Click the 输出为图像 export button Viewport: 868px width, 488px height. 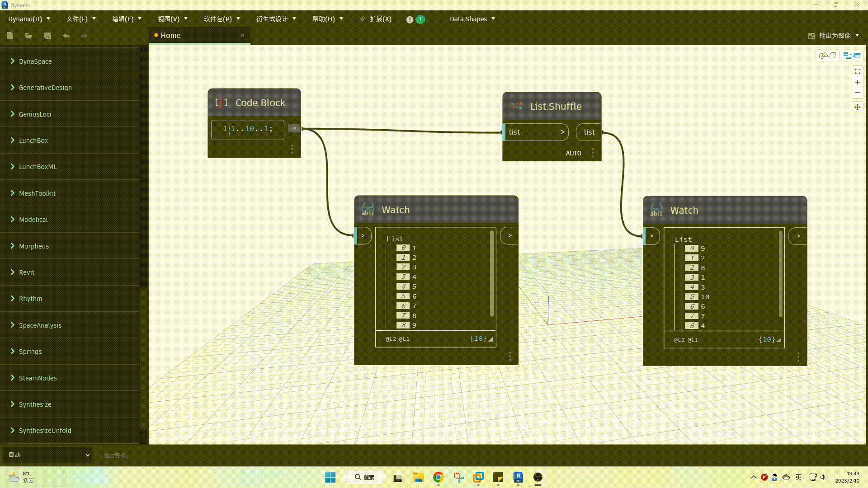[834, 36]
